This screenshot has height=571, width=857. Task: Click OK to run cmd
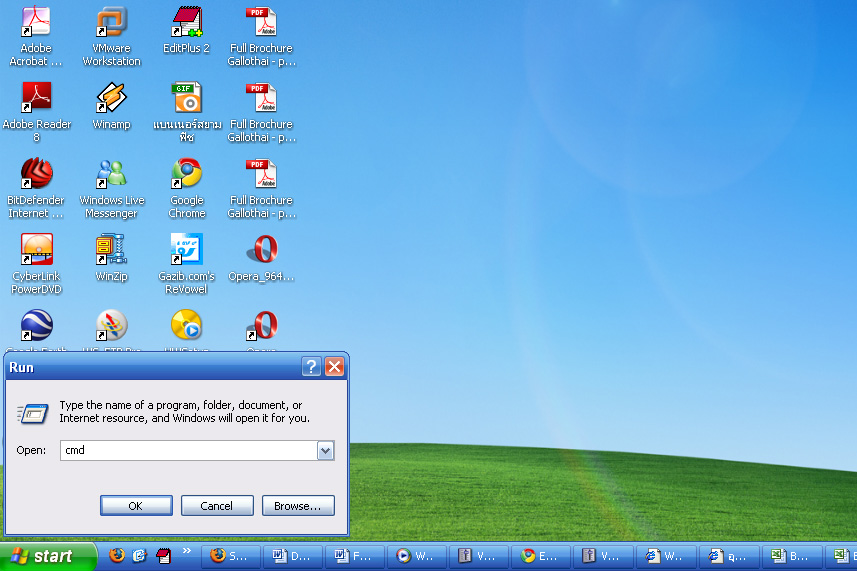136,506
